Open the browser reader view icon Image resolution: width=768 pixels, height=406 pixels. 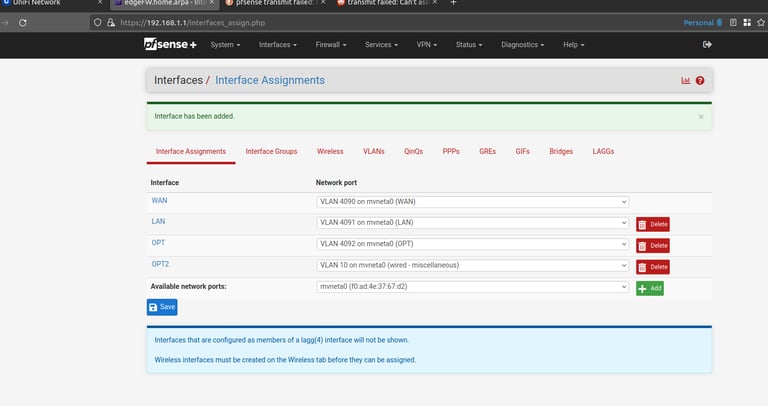click(x=733, y=23)
